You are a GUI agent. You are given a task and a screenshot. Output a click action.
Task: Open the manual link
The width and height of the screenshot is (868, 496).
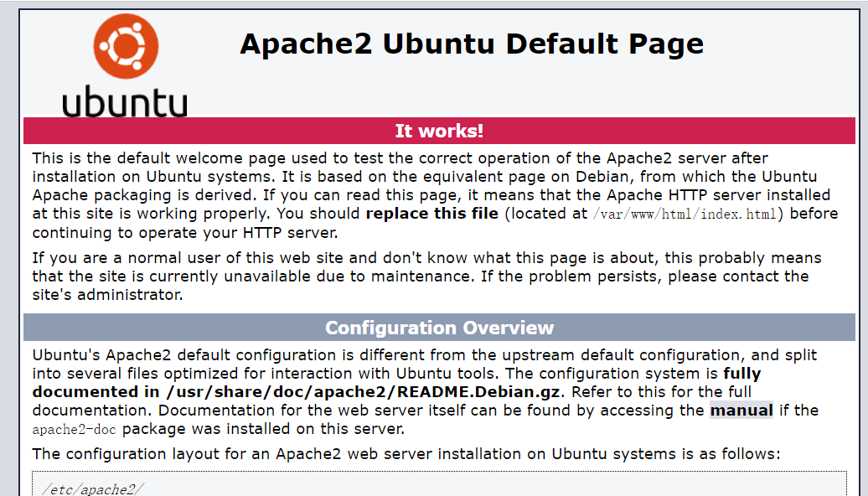point(741,411)
